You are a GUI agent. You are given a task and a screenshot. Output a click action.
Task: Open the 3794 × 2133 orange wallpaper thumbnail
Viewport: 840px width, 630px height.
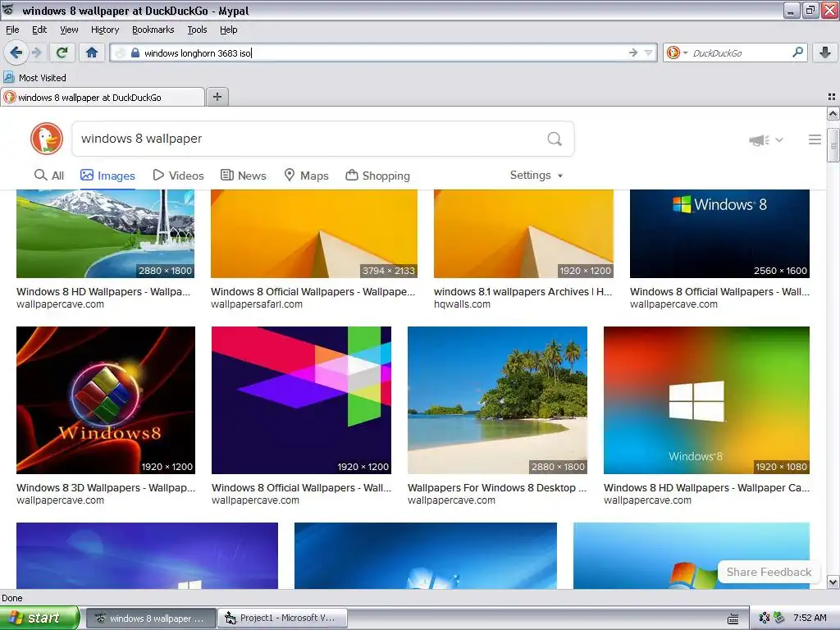tap(314, 234)
